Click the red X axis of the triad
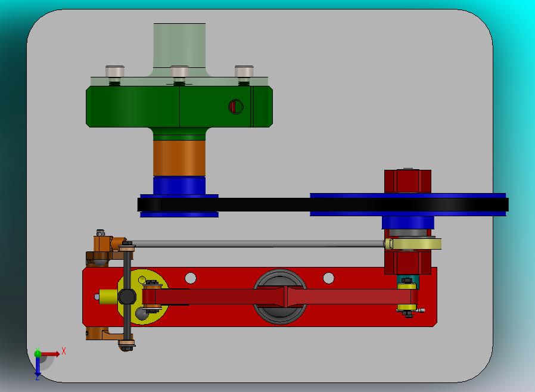535x392 pixels. (50, 354)
